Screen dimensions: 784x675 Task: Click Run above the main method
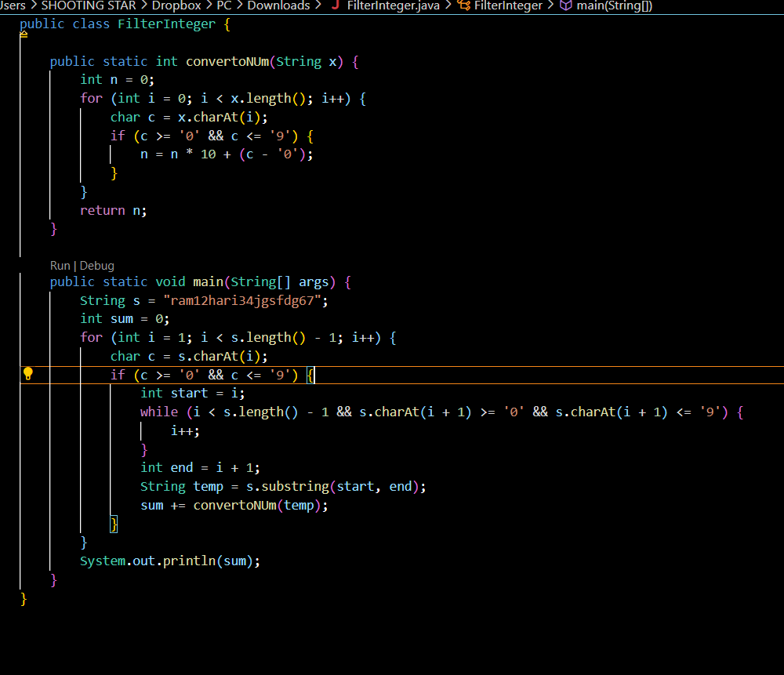60,266
